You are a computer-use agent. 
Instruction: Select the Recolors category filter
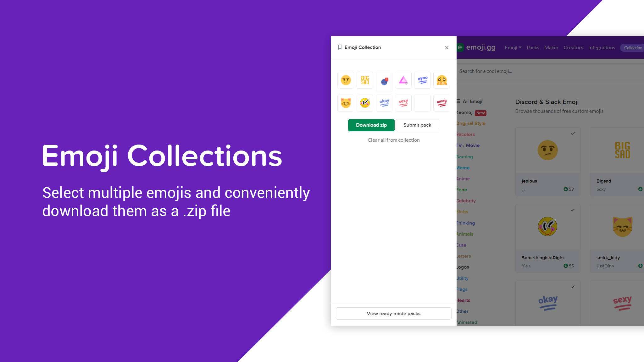click(465, 134)
